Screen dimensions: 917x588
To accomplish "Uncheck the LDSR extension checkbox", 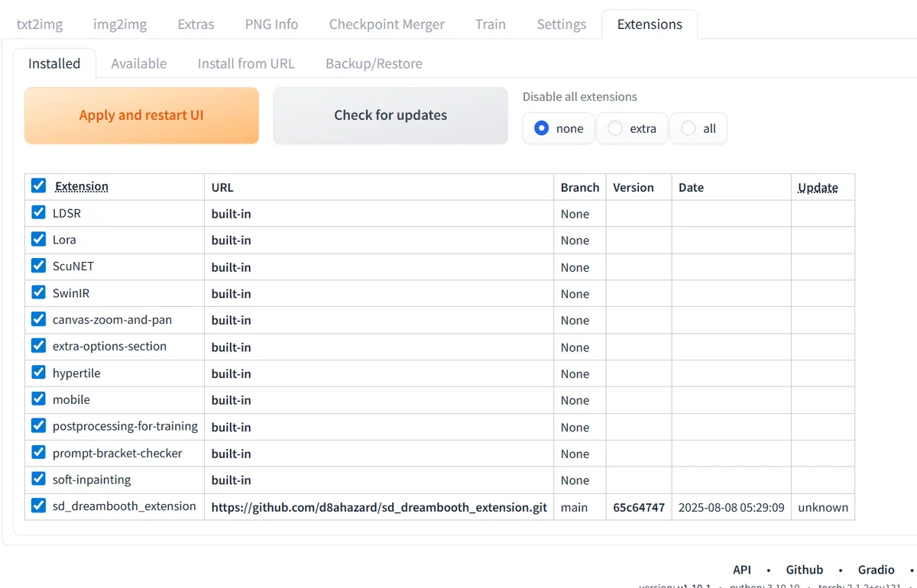I will pyautogui.click(x=39, y=212).
